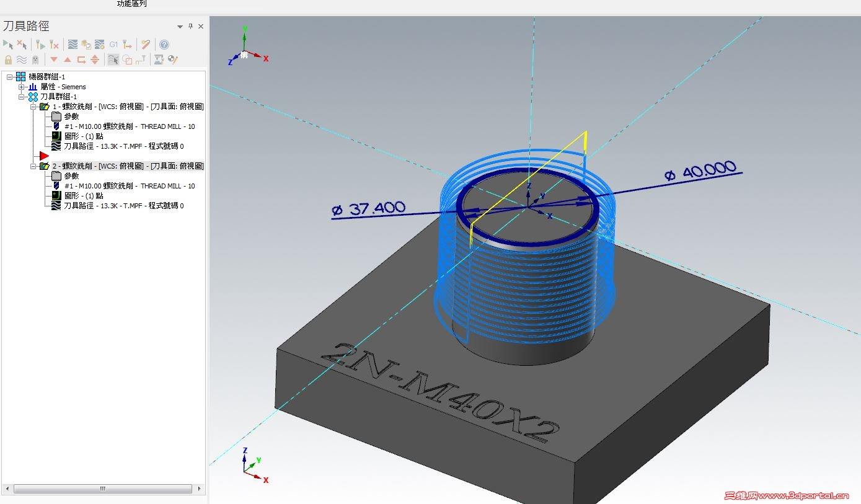Click the tree's horizontal scrollbar thumb
Screen dimensions: 861x504
coord(102,489)
